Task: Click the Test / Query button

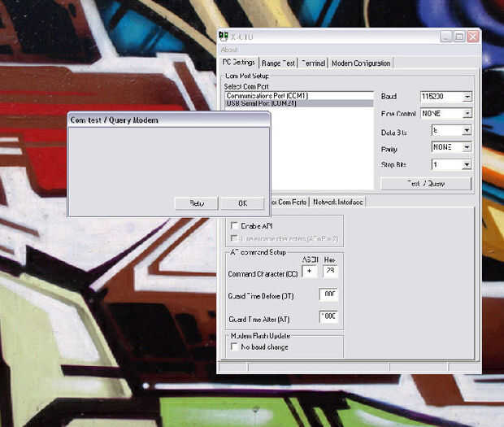Action: pyautogui.click(x=426, y=184)
